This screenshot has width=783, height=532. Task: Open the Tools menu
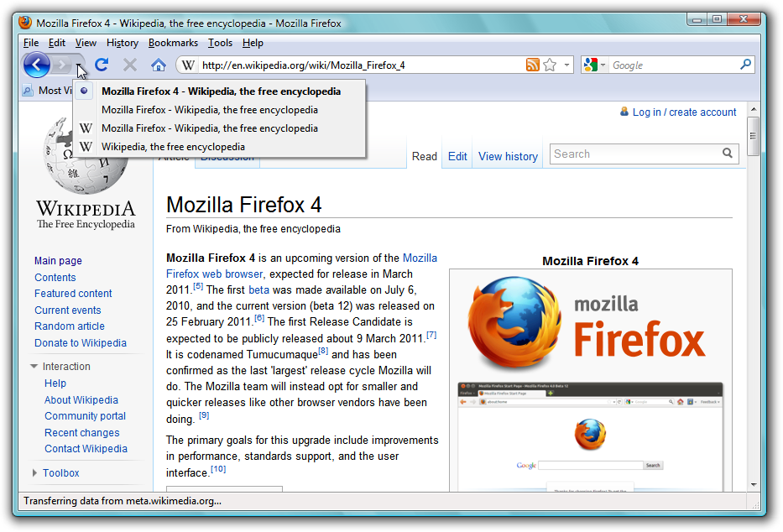click(x=220, y=43)
